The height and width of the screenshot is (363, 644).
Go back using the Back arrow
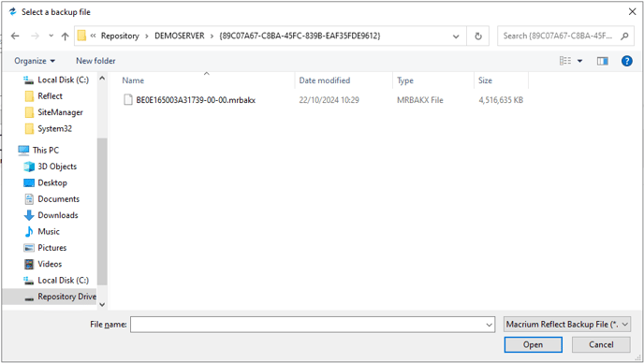click(15, 36)
